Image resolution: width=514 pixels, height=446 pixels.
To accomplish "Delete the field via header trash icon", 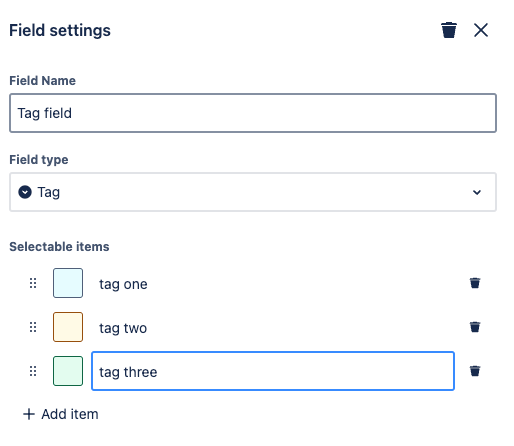I will pos(449,30).
